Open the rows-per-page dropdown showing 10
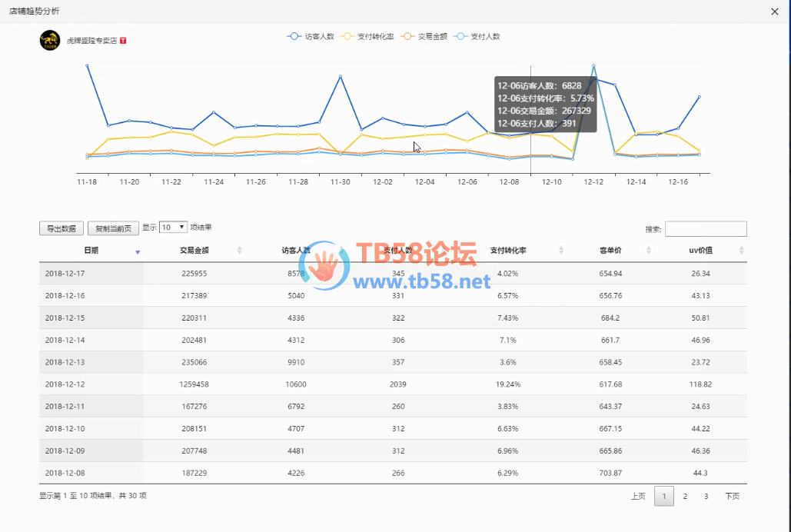This screenshot has height=532, width=791. (173, 228)
